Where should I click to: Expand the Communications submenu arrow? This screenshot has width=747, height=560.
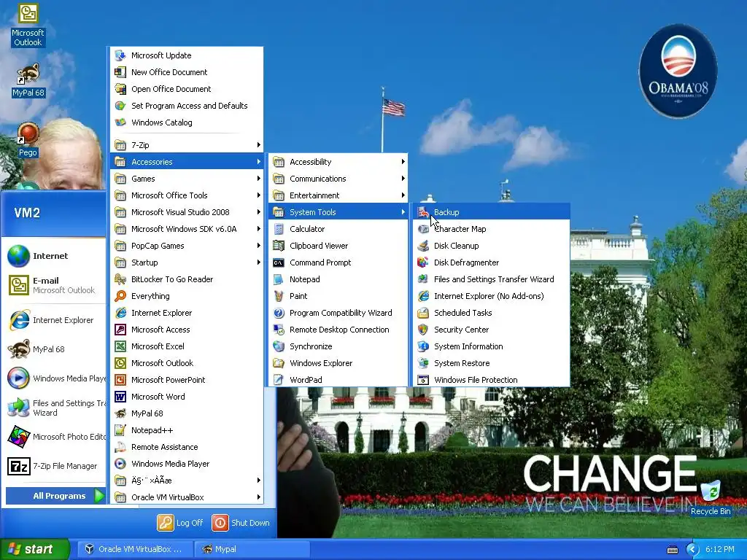point(403,179)
